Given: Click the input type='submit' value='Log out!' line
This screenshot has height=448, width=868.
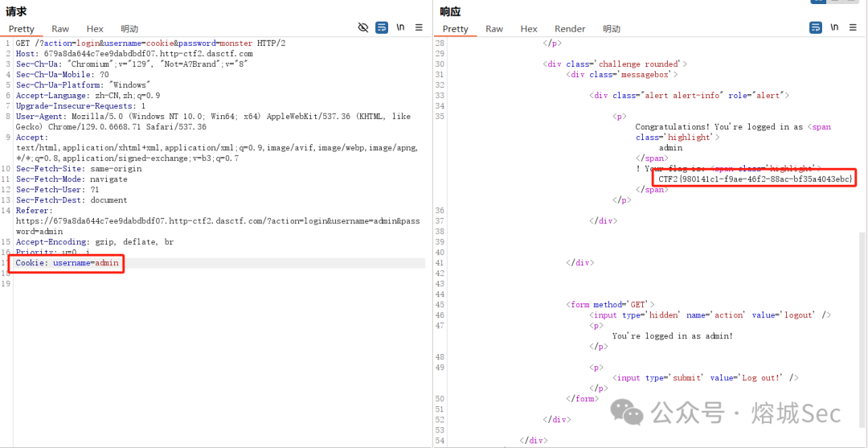Looking at the screenshot, I should [706, 379].
